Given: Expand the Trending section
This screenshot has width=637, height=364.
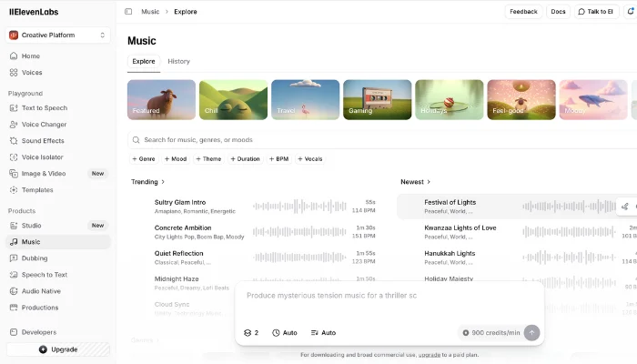Looking at the screenshot, I should pyautogui.click(x=147, y=182).
